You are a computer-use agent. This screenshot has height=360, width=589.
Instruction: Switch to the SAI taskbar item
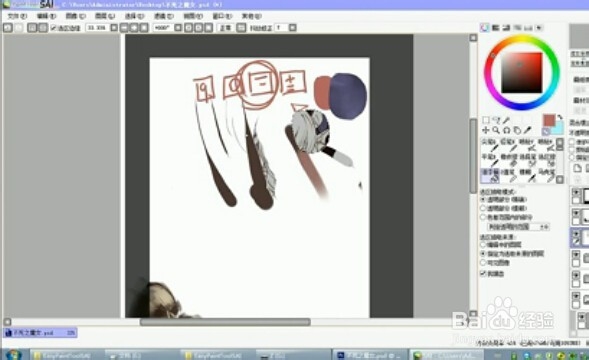click(x=447, y=355)
